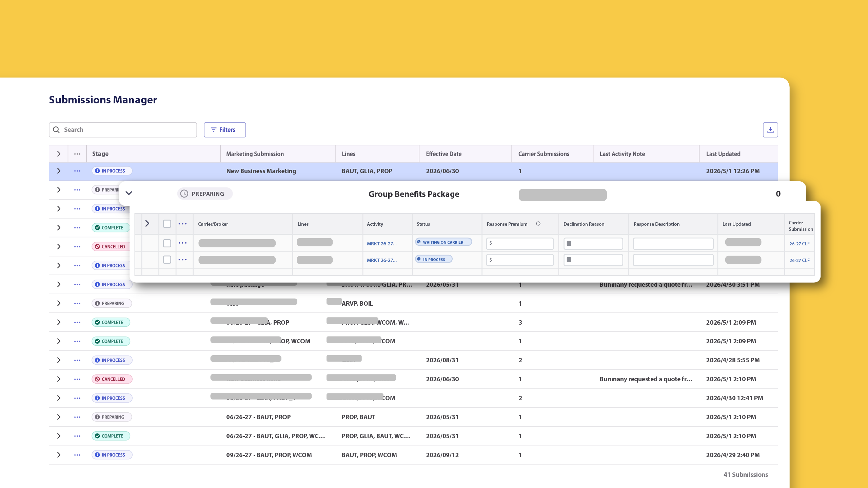
Task: Expand the 06/26-27 - BAUT, PROP row
Action: [59, 417]
